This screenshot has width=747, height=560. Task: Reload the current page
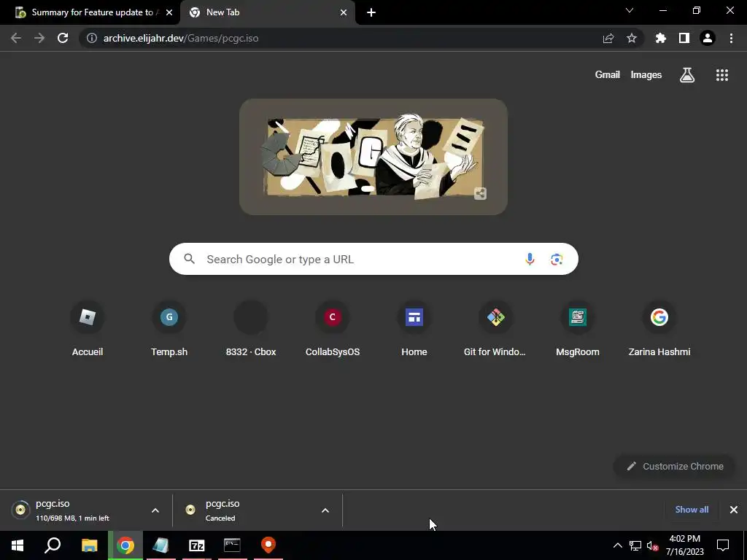63,38
